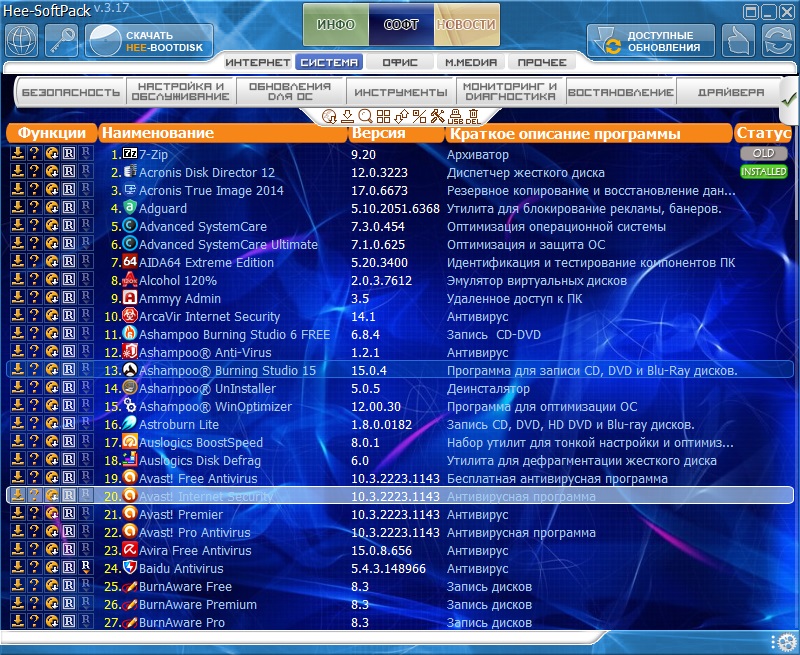
Task: Select the ИНТЕРНЕТ category tab
Action: point(257,62)
